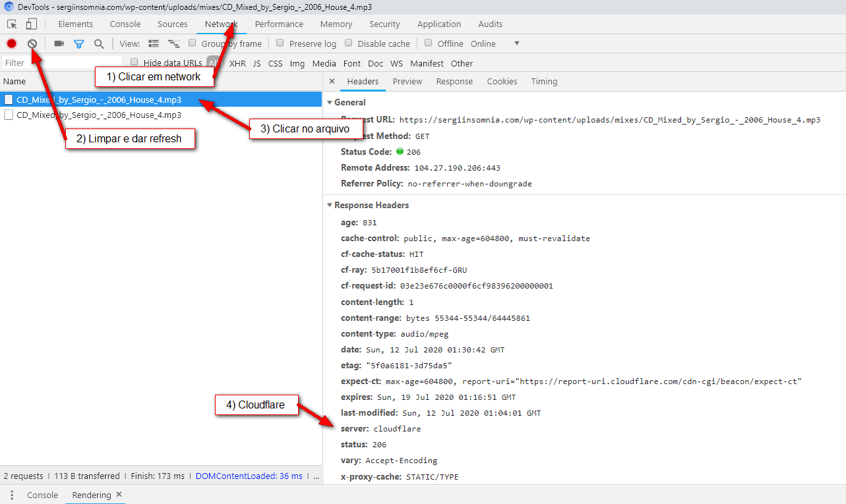
Task: Open the Performance panel tab
Action: [279, 24]
